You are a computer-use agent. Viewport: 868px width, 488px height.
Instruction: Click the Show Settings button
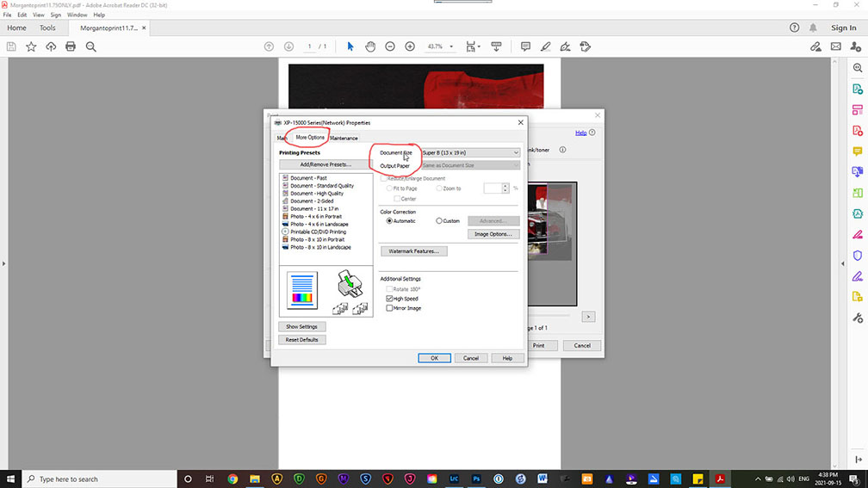click(x=301, y=327)
